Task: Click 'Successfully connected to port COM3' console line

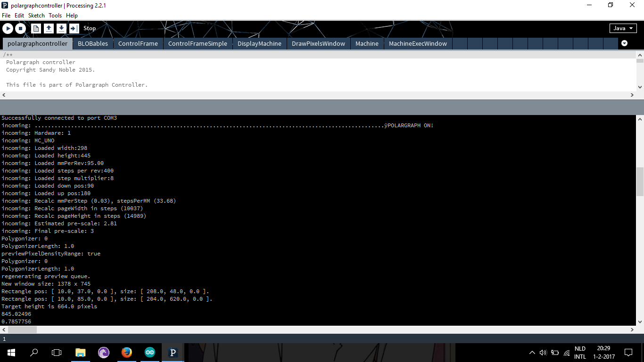Action: pyautogui.click(x=59, y=118)
